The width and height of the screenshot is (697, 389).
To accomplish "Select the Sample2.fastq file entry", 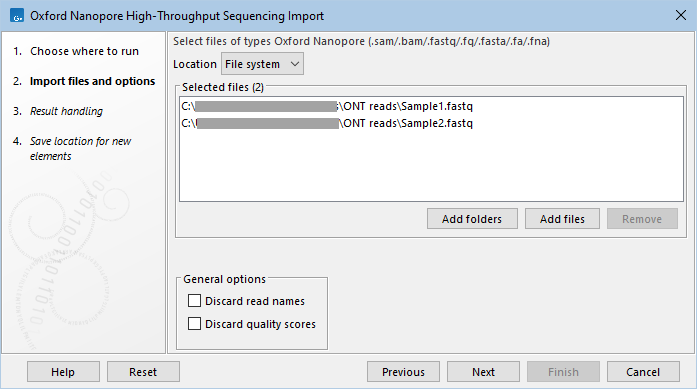I will pos(431,123).
